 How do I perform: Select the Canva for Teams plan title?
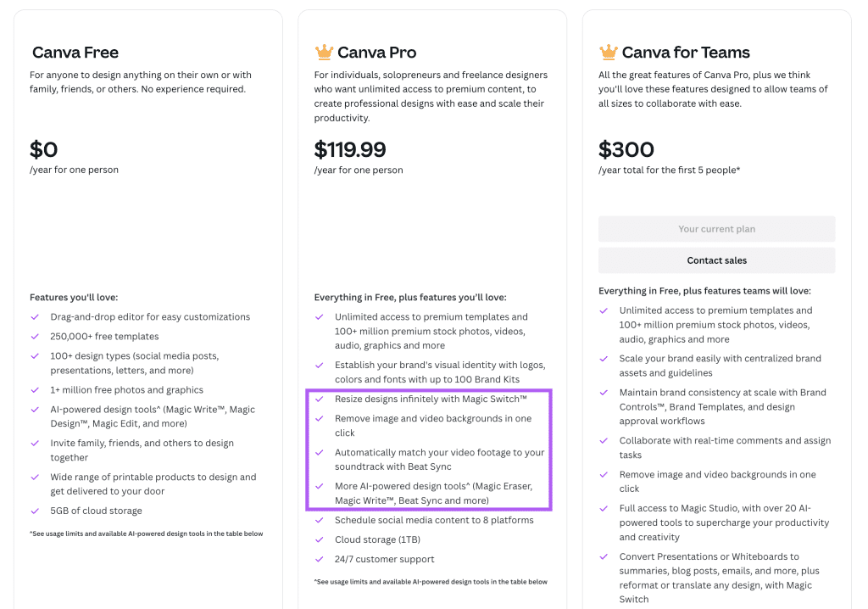[686, 52]
